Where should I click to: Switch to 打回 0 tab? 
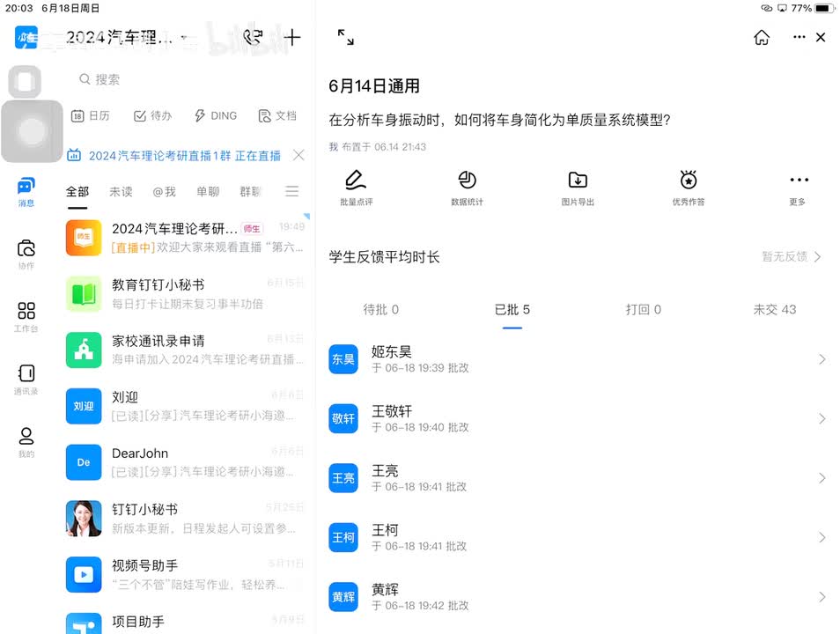click(644, 310)
